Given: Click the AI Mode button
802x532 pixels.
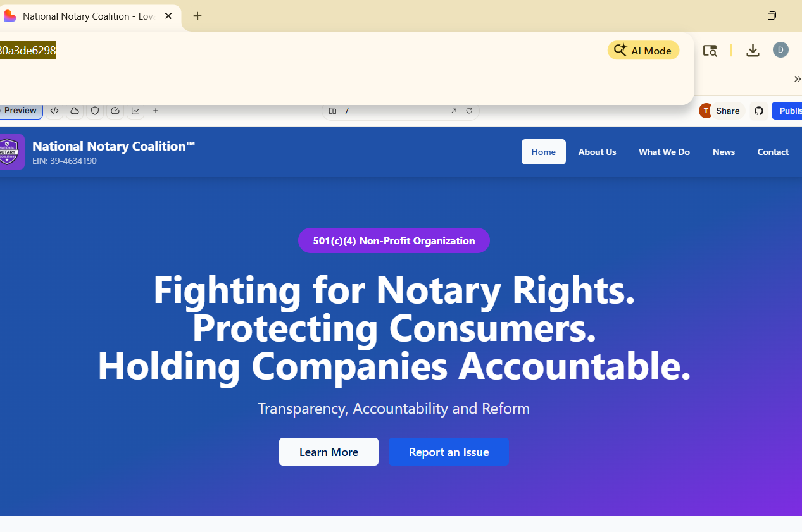Looking at the screenshot, I should click(643, 51).
